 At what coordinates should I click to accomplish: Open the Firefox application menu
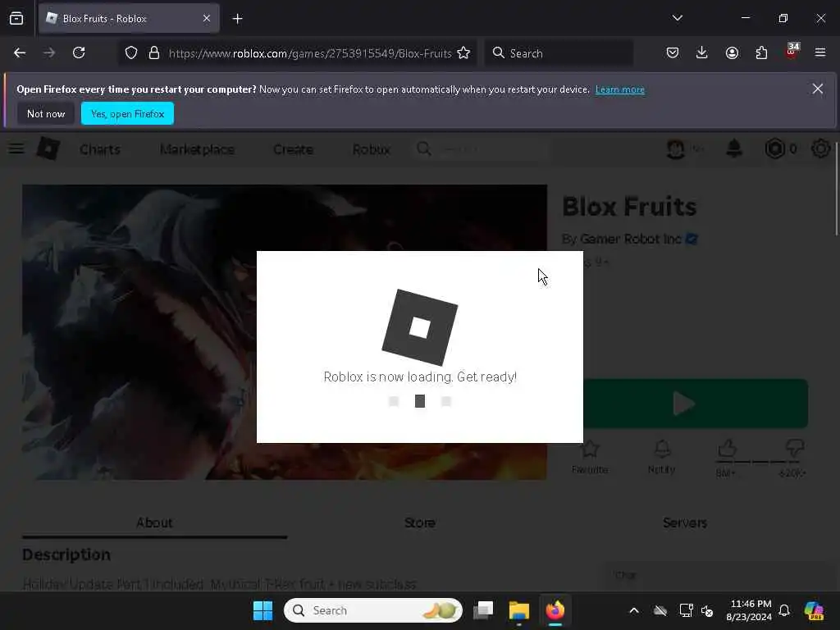coord(820,52)
